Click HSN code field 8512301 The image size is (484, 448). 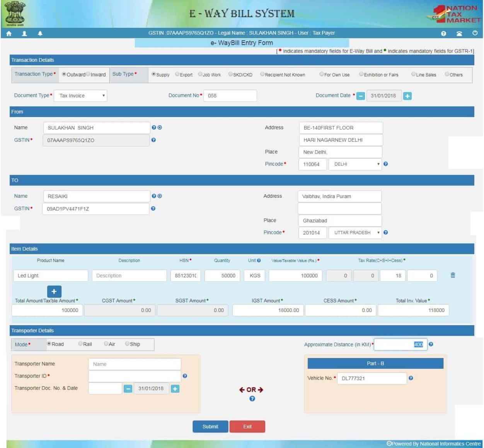point(186,275)
